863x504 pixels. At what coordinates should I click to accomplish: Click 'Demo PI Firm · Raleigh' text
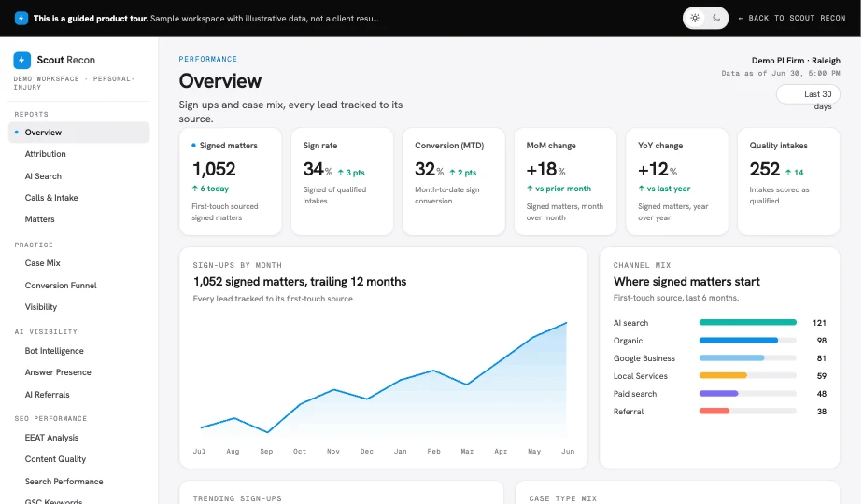pyautogui.click(x=796, y=61)
